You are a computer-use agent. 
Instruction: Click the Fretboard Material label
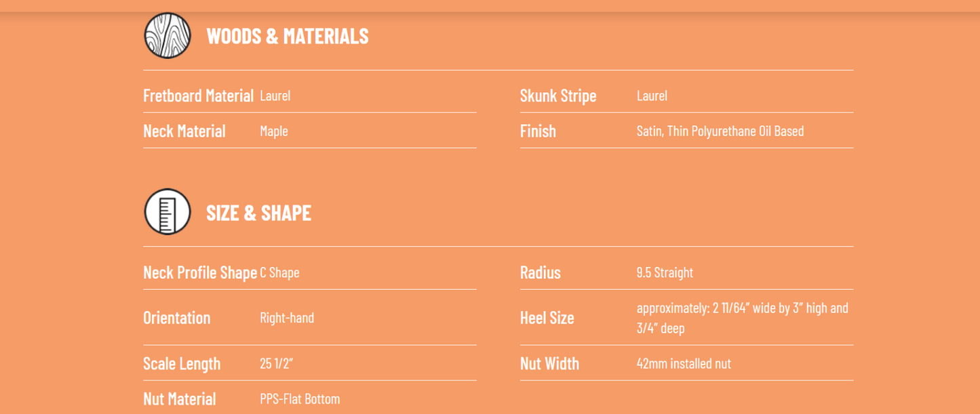coord(198,96)
